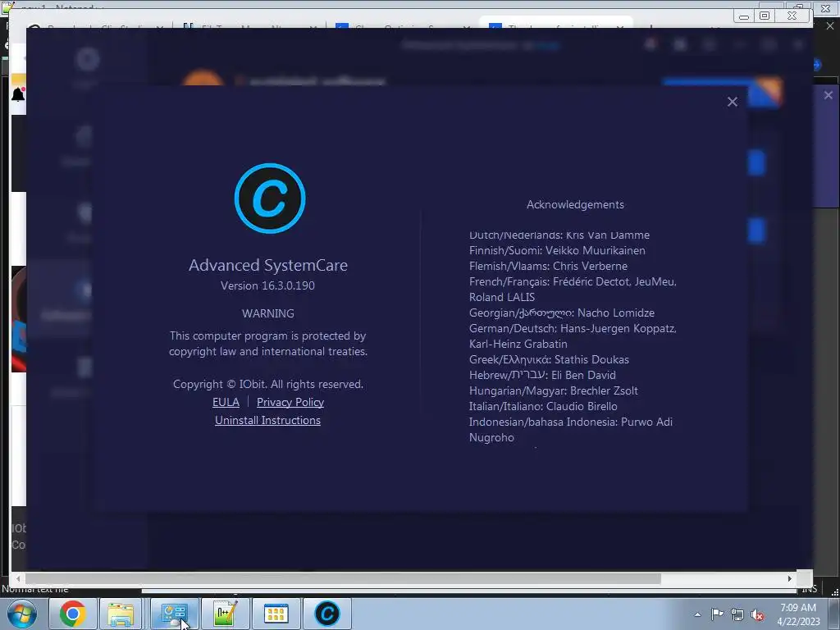Click the 'protected by copyright law' warning text
The width and height of the screenshot is (840, 630).
click(x=268, y=344)
